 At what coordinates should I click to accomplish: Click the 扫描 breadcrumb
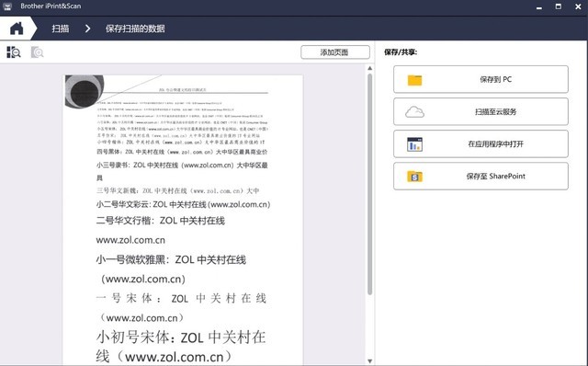coord(60,29)
